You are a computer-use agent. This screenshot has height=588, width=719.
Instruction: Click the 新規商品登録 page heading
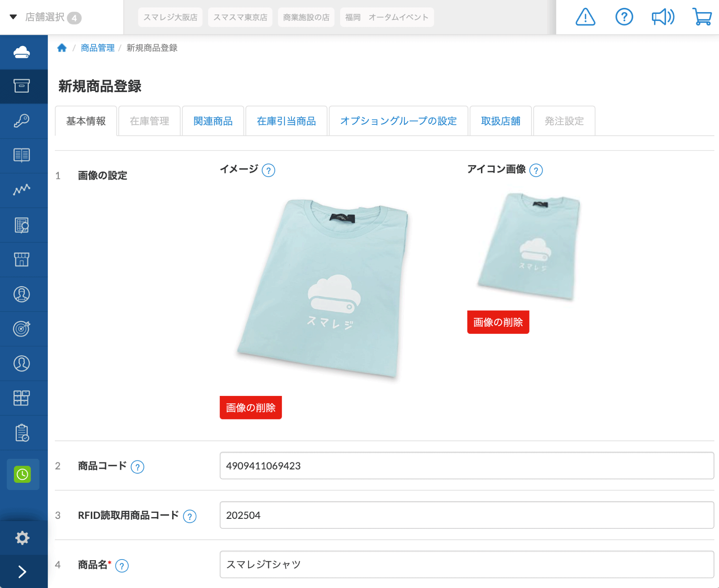click(100, 87)
